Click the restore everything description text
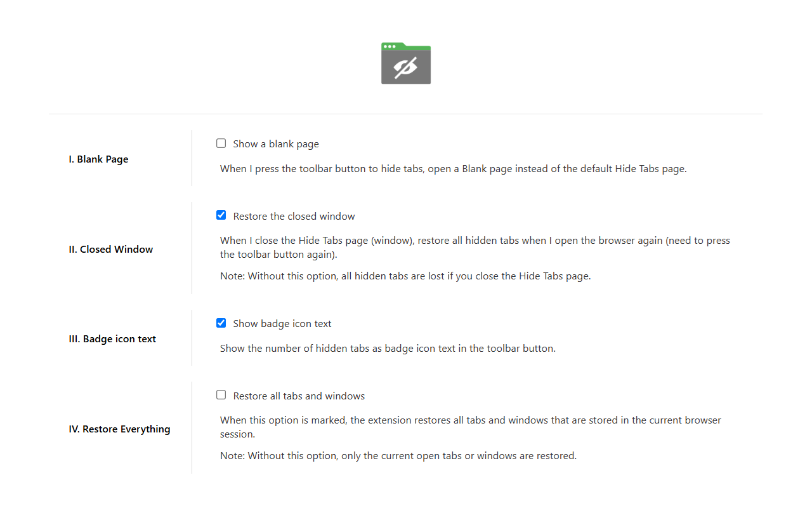This screenshot has width=812, height=508. 469,427
